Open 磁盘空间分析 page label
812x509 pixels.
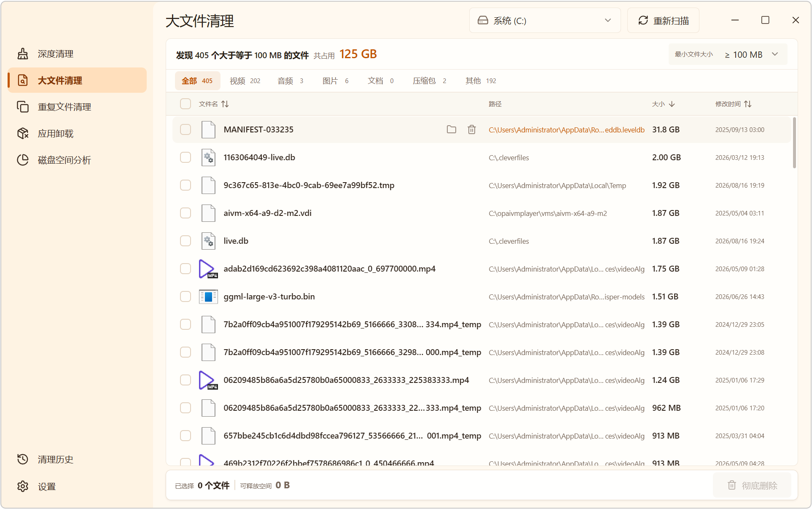64,160
